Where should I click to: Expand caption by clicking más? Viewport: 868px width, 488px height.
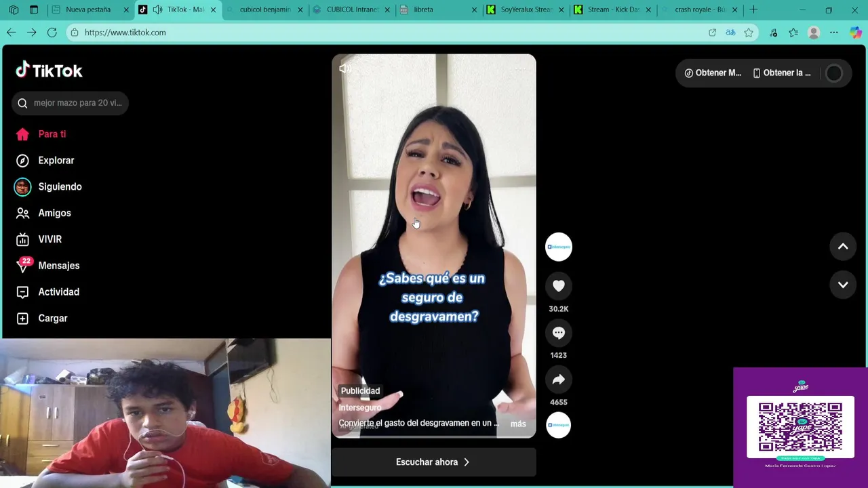518,424
